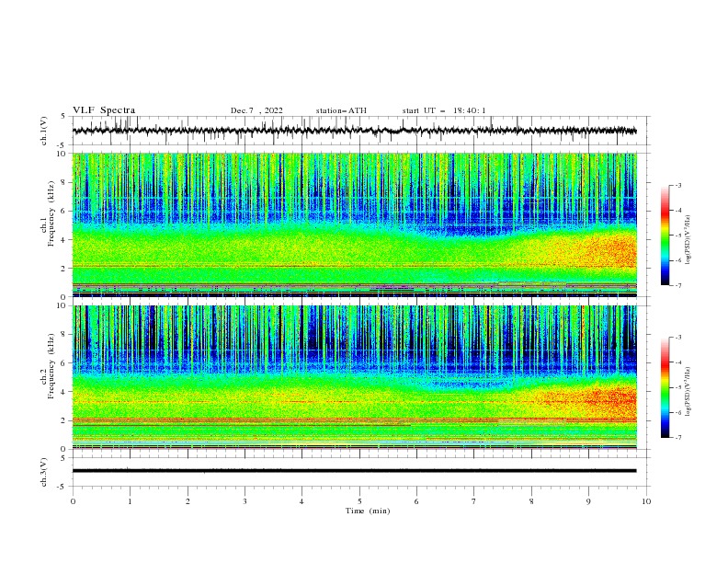728x563 pixels.
Task: Click the 'ch.1(V)' waveform axis label
Action: pos(44,131)
